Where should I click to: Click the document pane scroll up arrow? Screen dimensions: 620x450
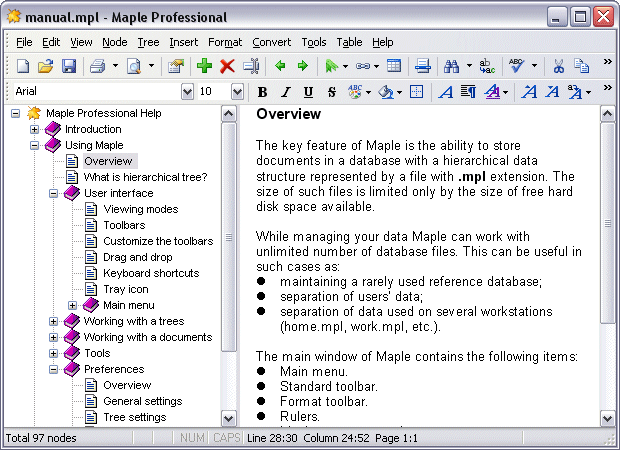point(607,114)
